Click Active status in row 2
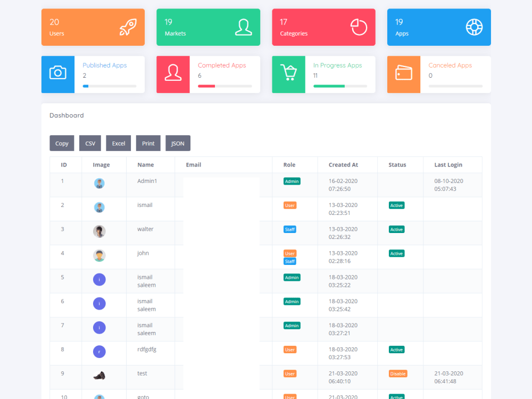The image size is (532, 399). [396, 205]
